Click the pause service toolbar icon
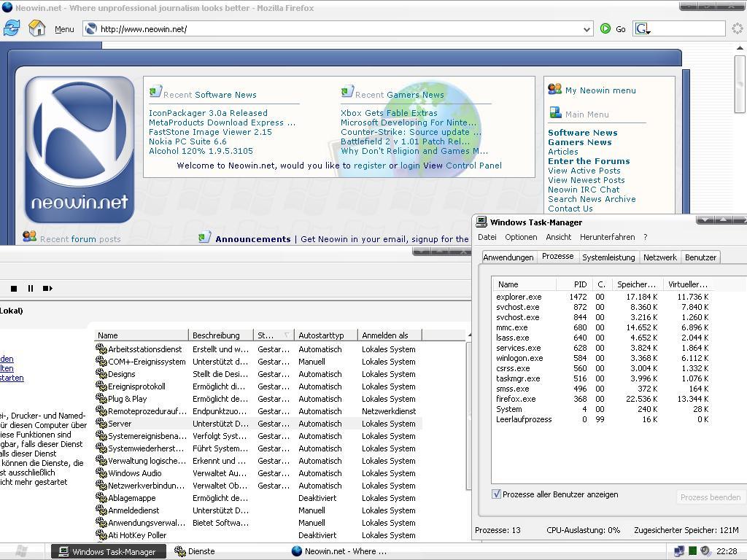This screenshot has width=747, height=560. (x=31, y=288)
